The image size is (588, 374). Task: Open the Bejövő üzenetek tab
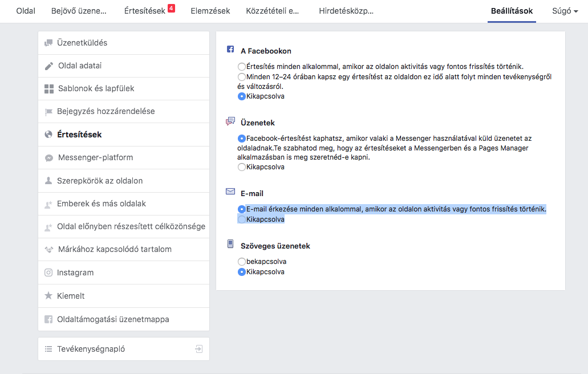tap(79, 11)
